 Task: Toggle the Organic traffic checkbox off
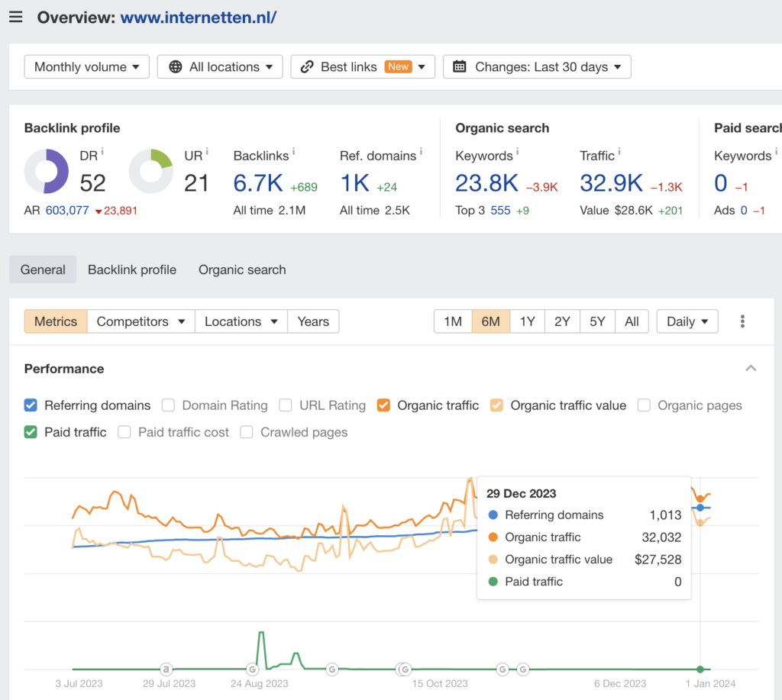(383, 405)
